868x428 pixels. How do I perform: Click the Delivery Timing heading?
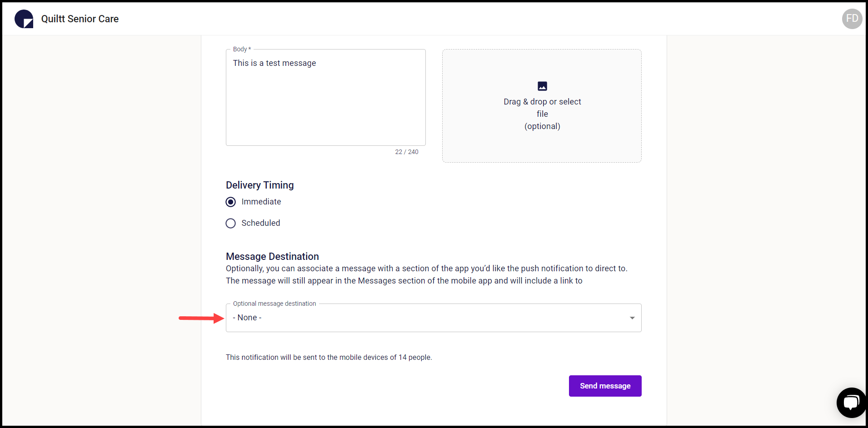pyautogui.click(x=260, y=185)
